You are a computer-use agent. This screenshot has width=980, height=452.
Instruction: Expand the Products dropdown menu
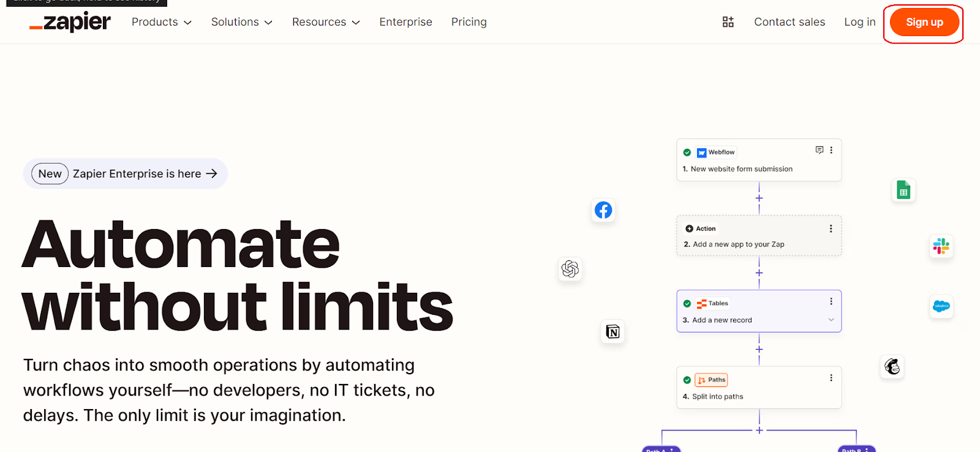(162, 22)
